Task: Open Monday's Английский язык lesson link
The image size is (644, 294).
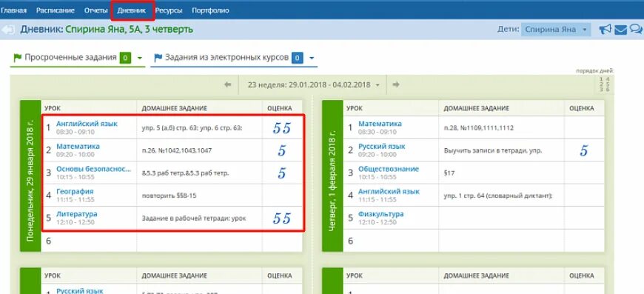Action: (87, 124)
